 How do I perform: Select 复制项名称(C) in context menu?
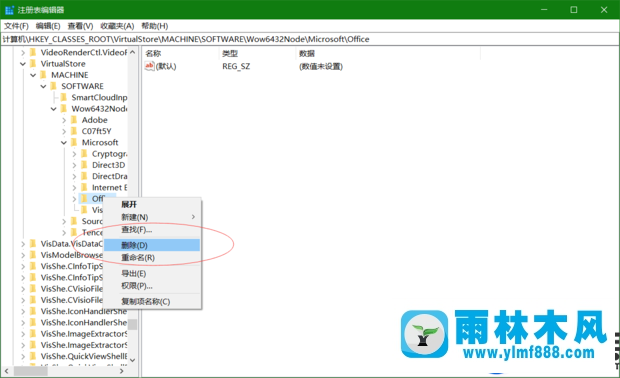[x=153, y=302]
